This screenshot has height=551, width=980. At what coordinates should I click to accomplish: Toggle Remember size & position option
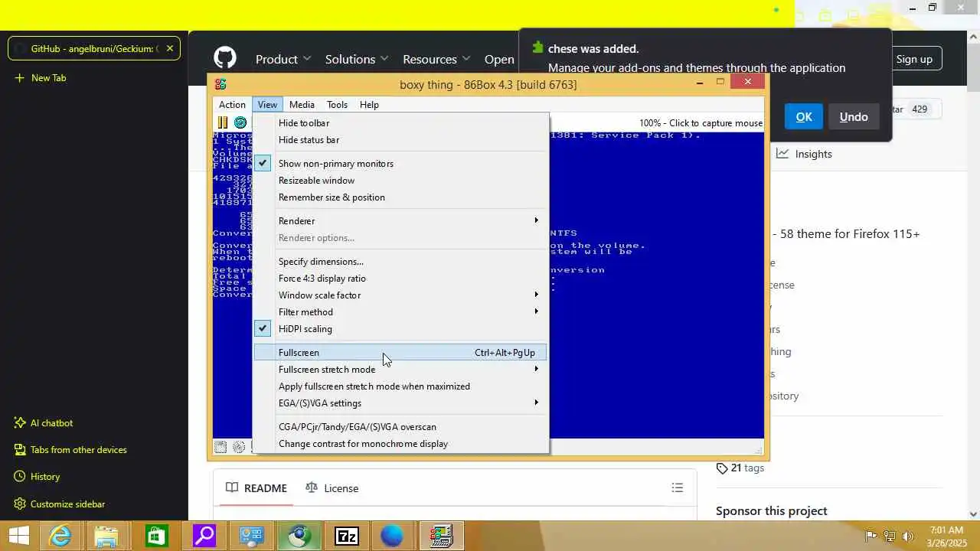(400, 197)
